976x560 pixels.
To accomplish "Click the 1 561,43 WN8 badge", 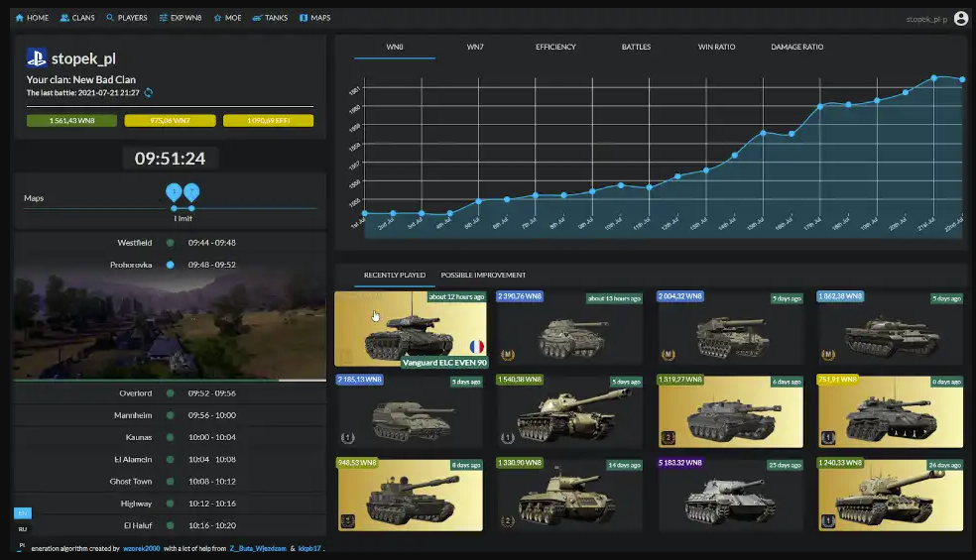I will click(71, 121).
